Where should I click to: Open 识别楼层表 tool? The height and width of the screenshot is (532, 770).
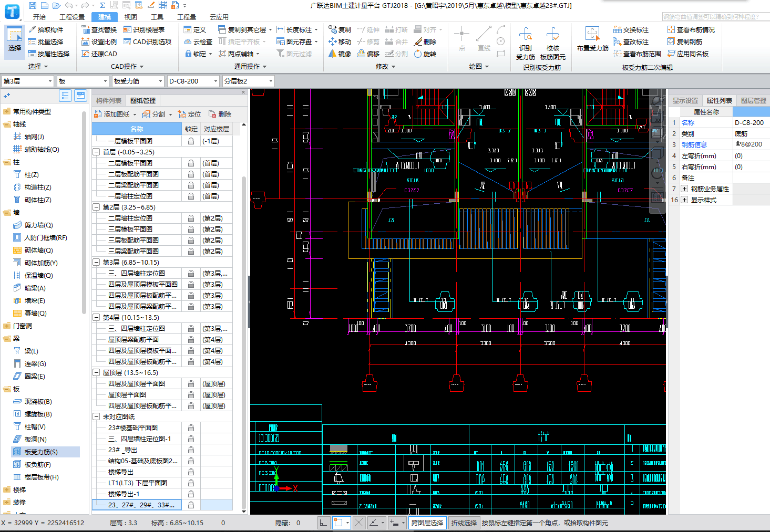pos(144,29)
